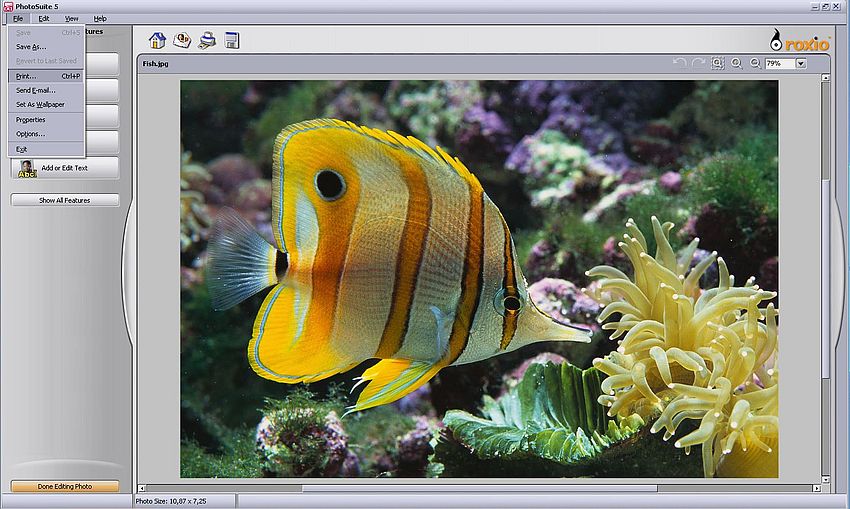Click the 79% zoom value field
The image size is (850, 509).
780,63
